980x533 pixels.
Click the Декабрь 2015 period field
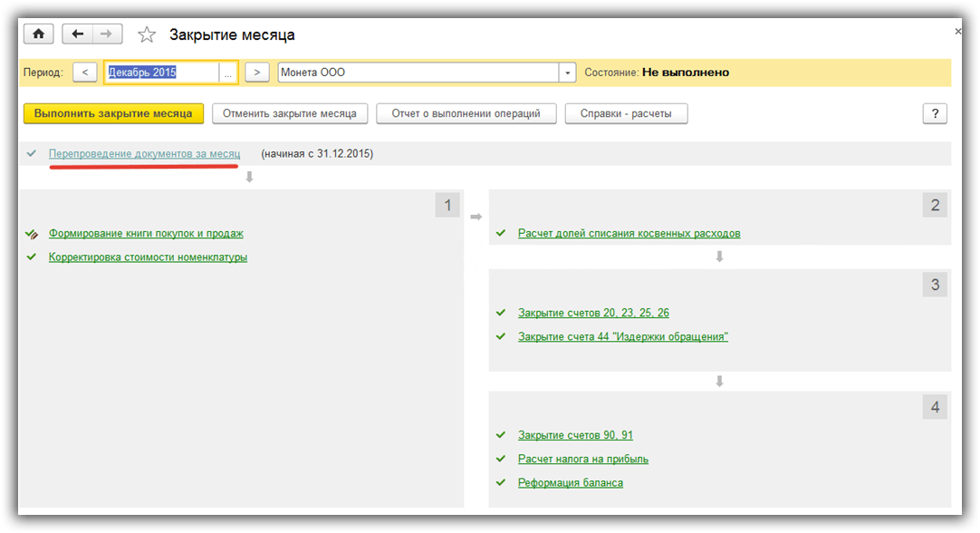[161, 73]
